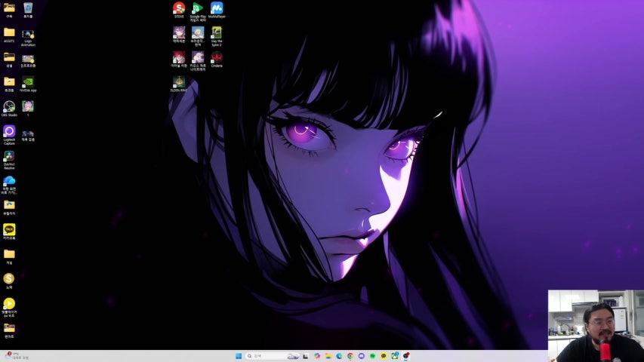Select the Logo Animation desktop file
Image resolution: width=644 pixels, height=362 pixels.
coord(28,37)
